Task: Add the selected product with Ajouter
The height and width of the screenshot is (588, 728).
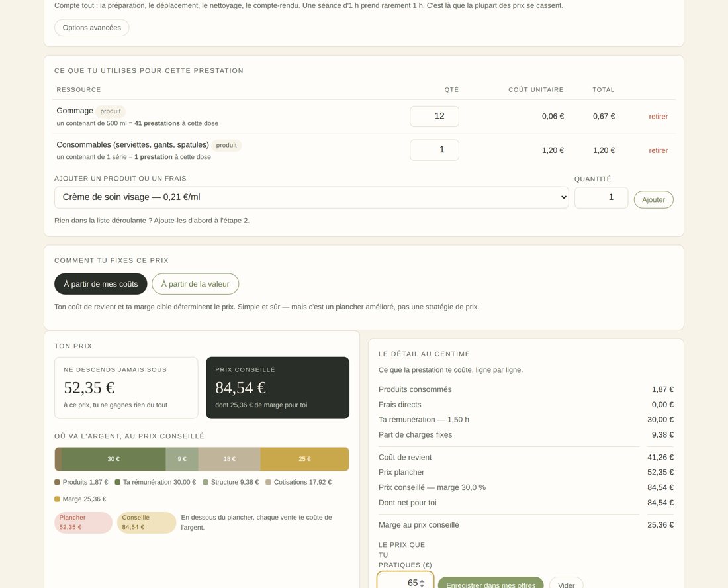Action: (x=653, y=200)
